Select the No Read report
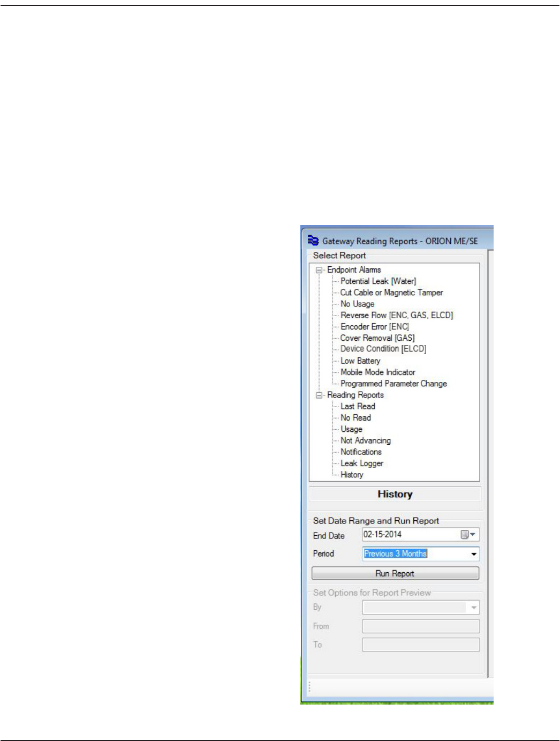 pyautogui.click(x=355, y=418)
